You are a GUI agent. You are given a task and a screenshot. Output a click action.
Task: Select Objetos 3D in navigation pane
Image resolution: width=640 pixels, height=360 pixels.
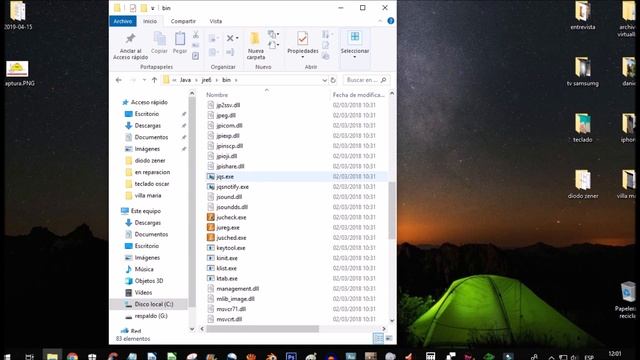click(x=144, y=281)
